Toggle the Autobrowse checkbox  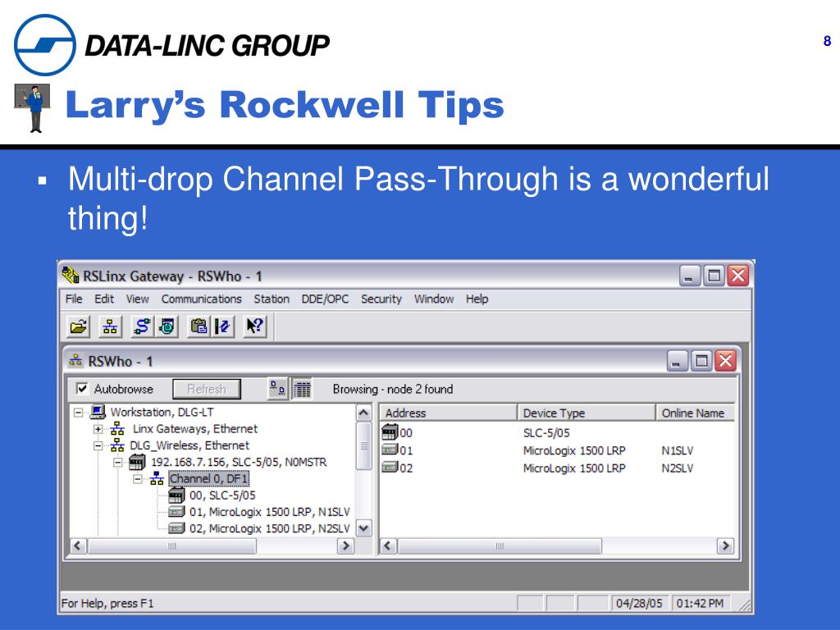[82, 388]
